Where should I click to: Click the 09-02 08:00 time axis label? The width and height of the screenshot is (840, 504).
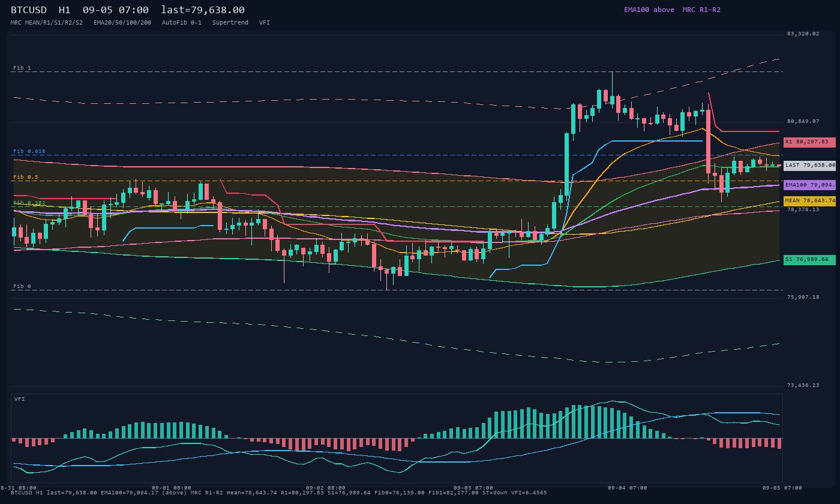(326, 488)
